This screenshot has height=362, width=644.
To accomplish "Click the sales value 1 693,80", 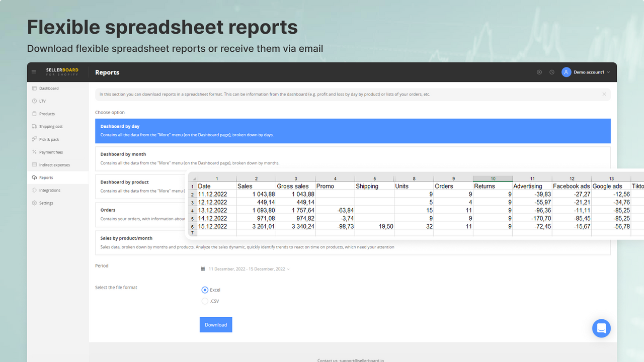I will [256, 210].
